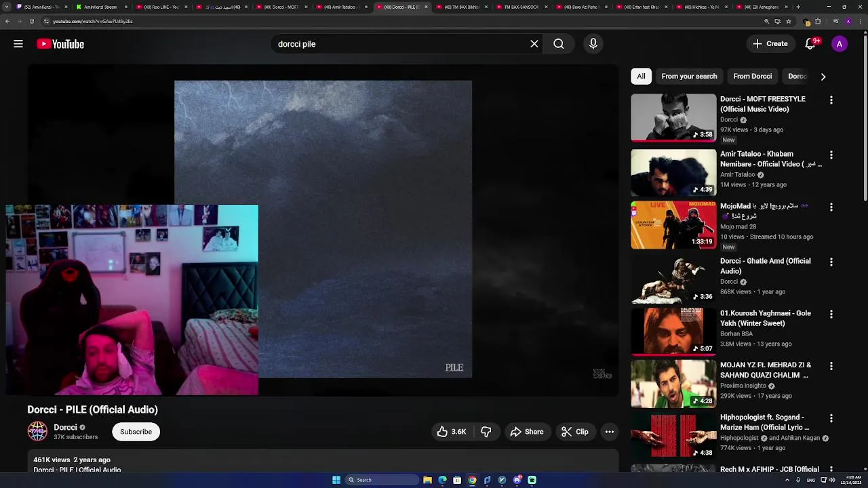
Task: Click the Windows taskbar Search box
Action: point(381,480)
